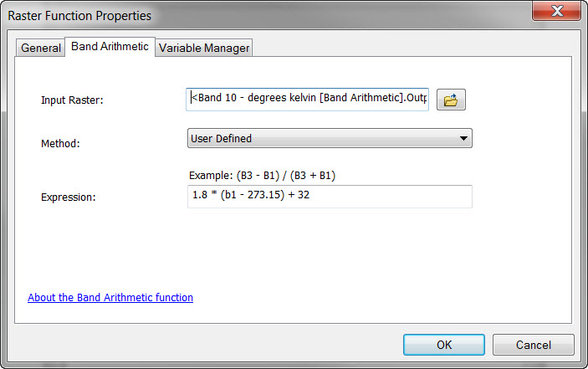This screenshot has height=369, width=588.
Task: Click the Raster Function Properties title bar
Action: click(x=251, y=14)
